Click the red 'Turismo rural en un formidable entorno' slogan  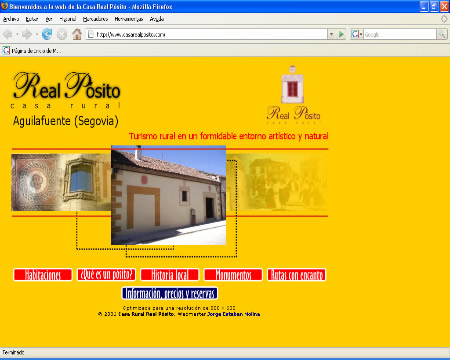(x=229, y=136)
